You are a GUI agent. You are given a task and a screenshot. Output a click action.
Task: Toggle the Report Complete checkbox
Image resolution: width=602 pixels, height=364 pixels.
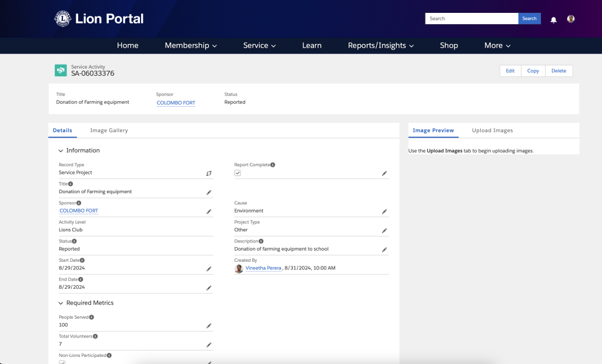pyautogui.click(x=238, y=173)
